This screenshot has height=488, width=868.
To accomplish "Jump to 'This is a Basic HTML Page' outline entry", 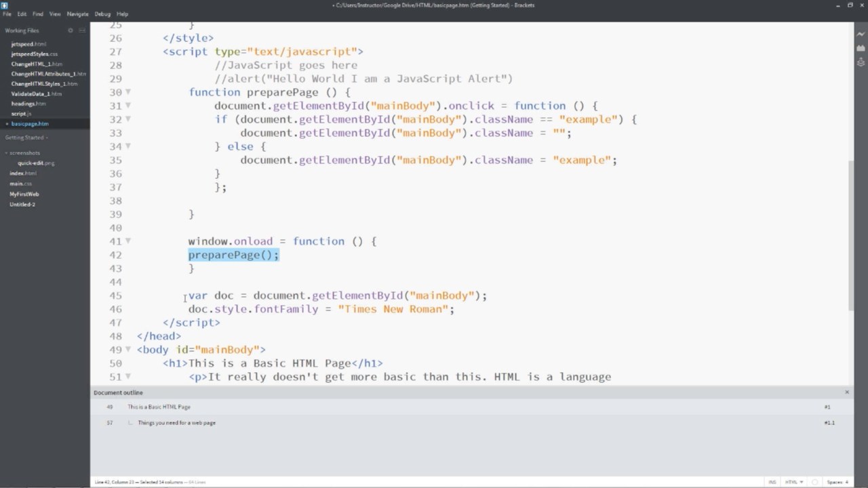I will [159, 407].
